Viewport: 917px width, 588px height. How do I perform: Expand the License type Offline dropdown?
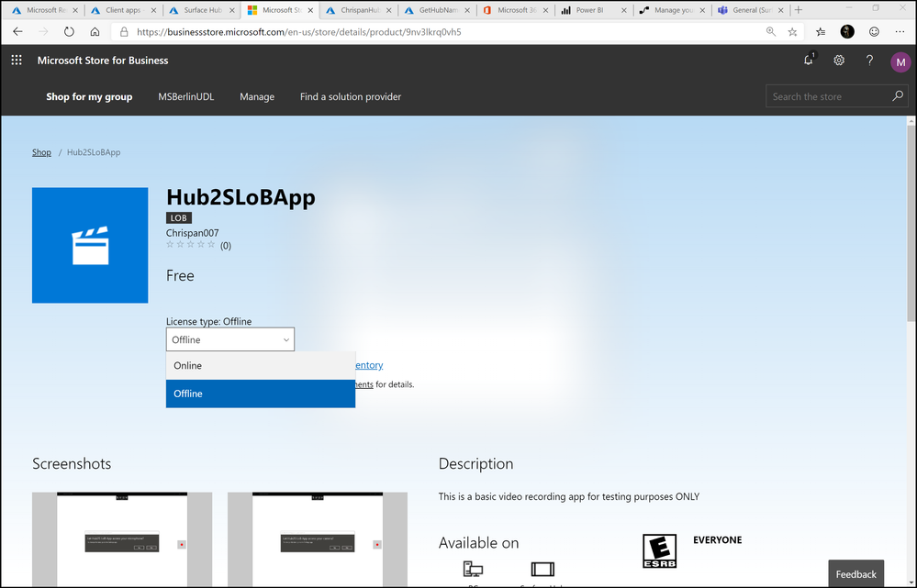230,339
